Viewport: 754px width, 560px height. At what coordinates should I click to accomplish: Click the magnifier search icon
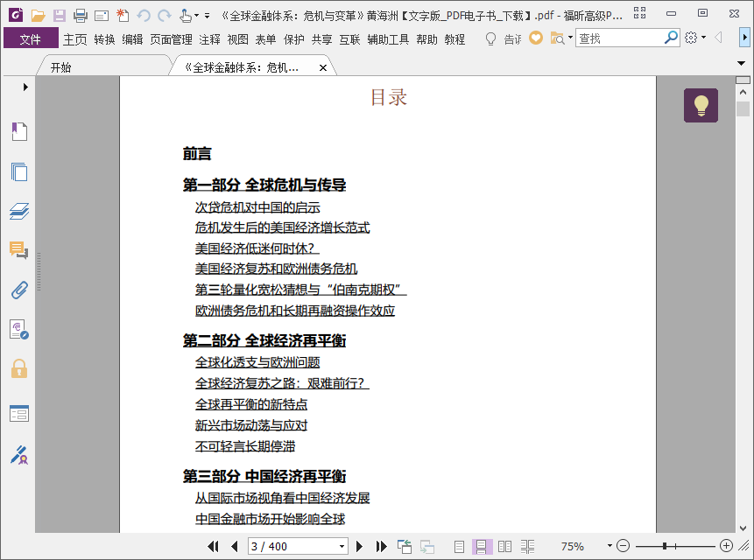(x=671, y=38)
